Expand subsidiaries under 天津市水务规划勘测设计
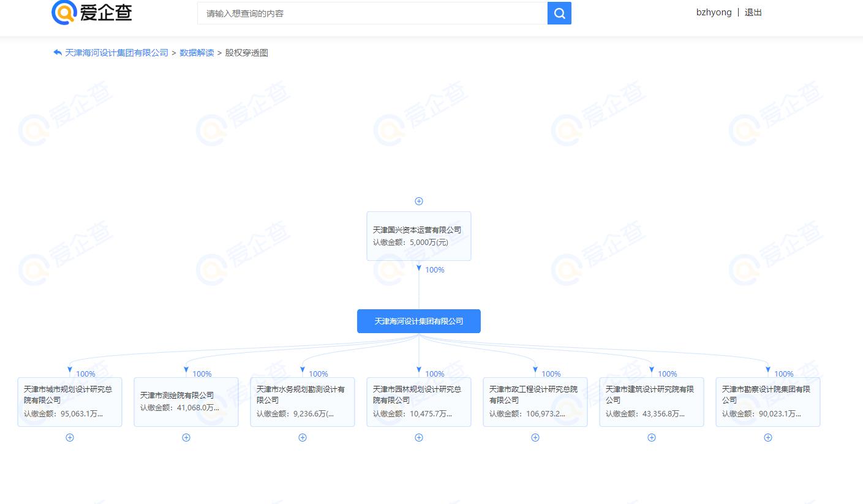This screenshot has width=863, height=504. click(303, 437)
